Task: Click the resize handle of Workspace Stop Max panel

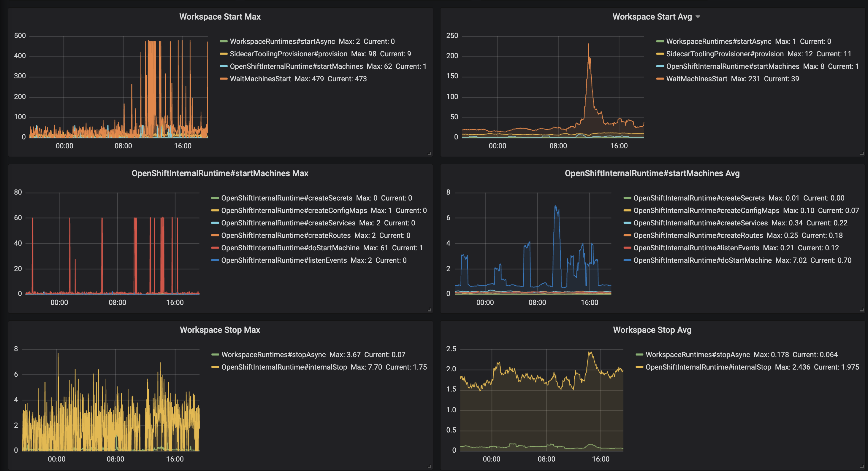Action: [x=429, y=467]
